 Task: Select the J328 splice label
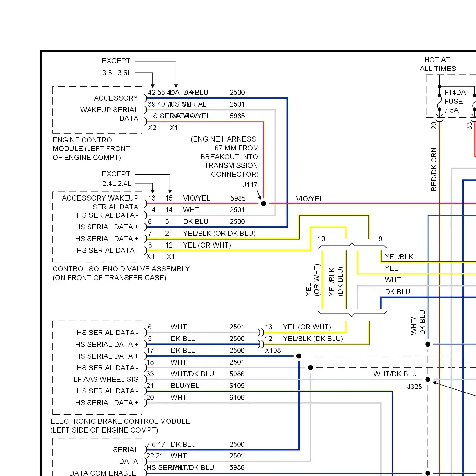414,387
